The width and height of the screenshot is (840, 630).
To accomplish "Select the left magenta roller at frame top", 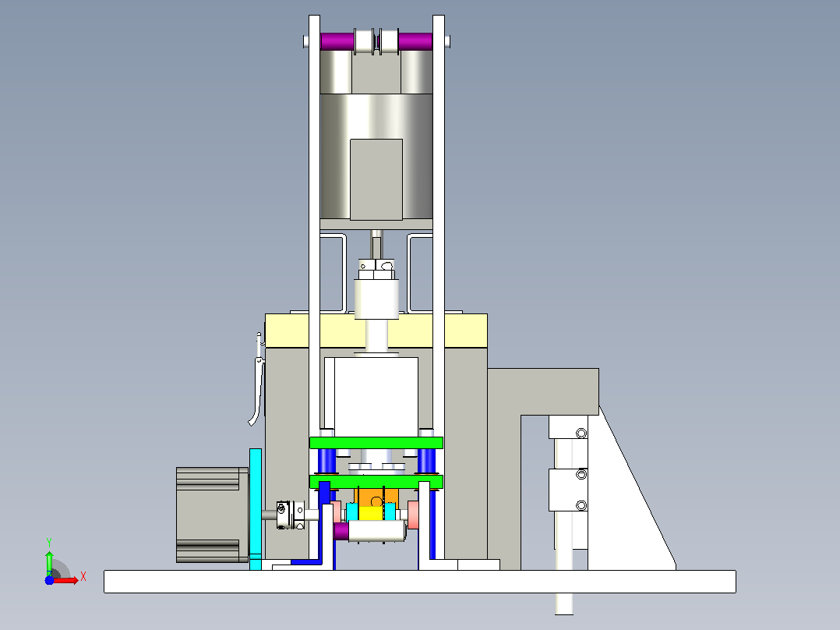I will click(x=337, y=41).
